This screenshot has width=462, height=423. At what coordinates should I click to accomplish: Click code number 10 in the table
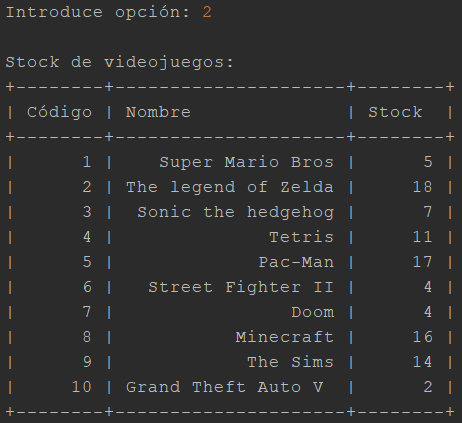(x=82, y=387)
